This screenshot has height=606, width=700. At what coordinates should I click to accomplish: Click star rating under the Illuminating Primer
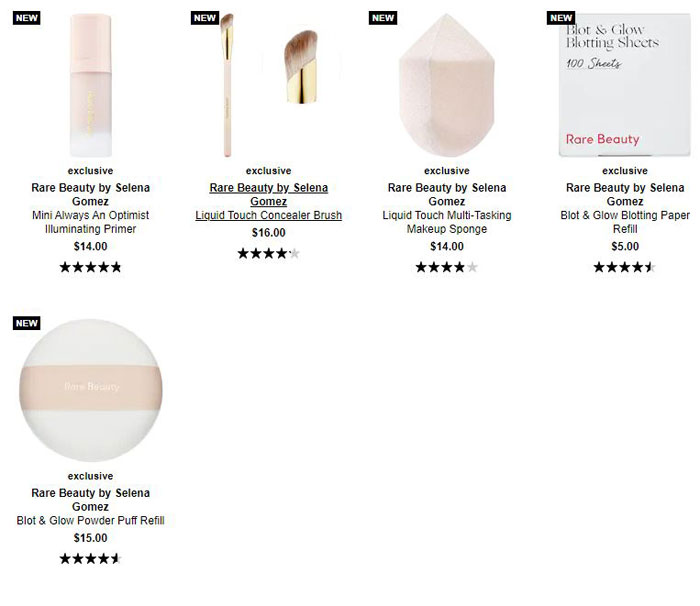(x=90, y=267)
